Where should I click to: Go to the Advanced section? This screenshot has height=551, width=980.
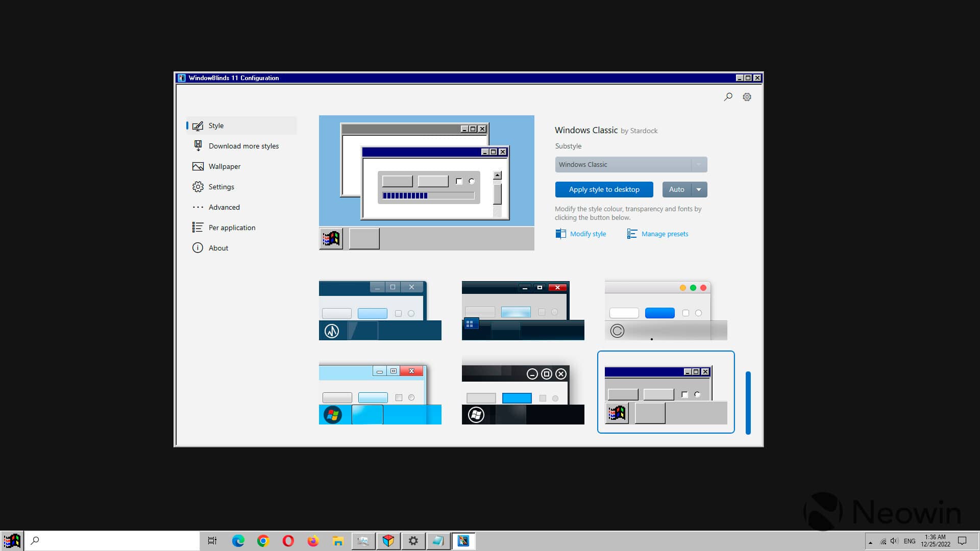tap(224, 207)
